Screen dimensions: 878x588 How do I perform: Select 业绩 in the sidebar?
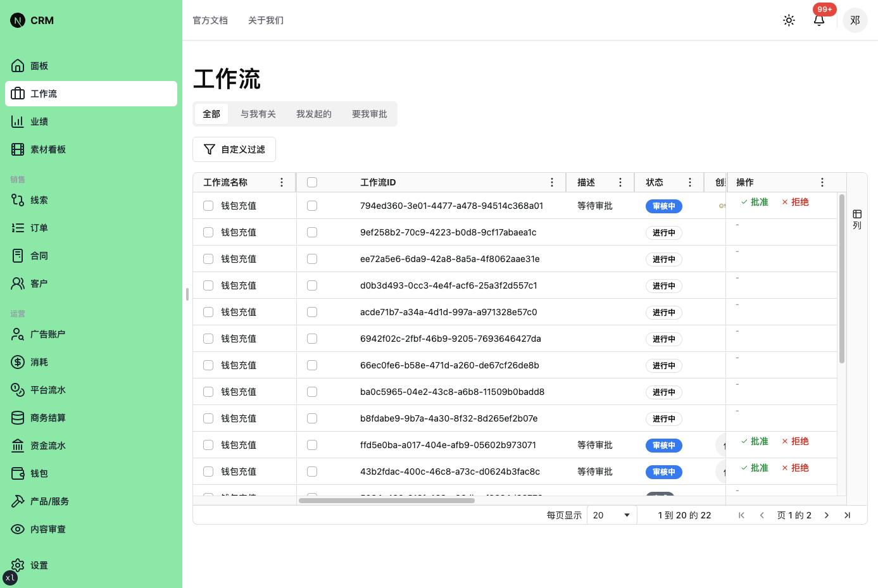(38, 121)
